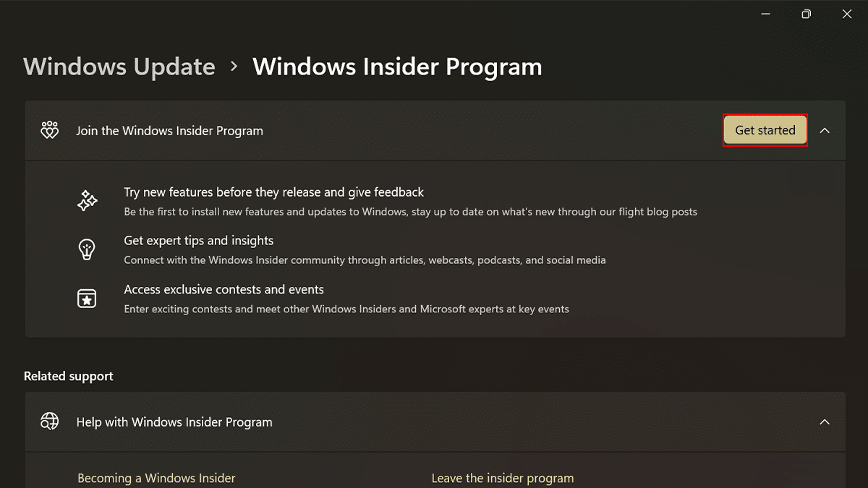Restore down the Settings window
The height and width of the screenshot is (488, 868).
point(807,14)
